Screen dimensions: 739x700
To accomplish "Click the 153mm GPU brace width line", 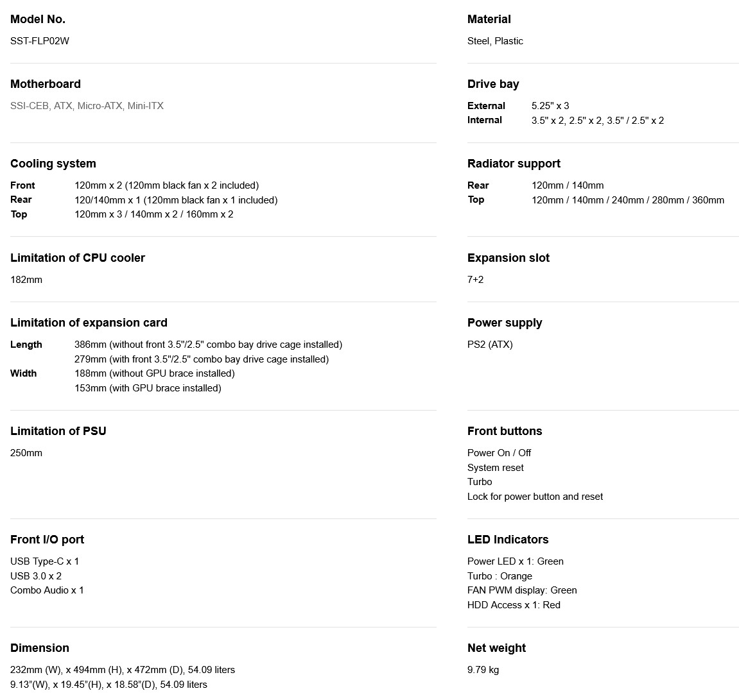I will (148, 388).
